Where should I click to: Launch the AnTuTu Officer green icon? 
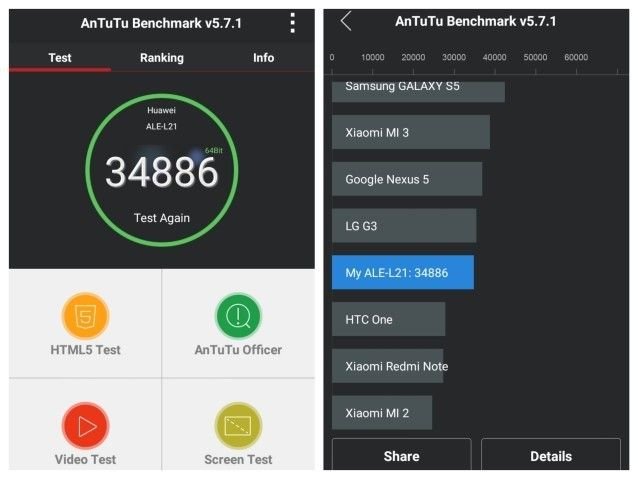pos(238,316)
